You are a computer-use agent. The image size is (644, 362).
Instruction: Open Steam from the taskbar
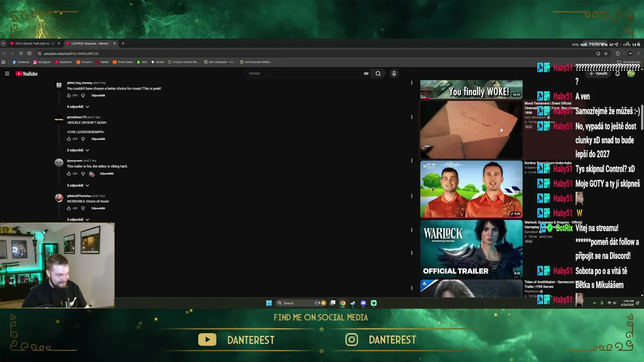pyautogui.click(x=353, y=303)
